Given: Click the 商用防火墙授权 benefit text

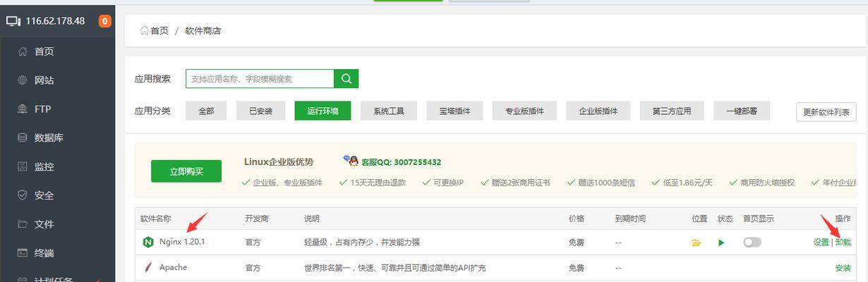Looking at the screenshot, I should [x=767, y=183].
